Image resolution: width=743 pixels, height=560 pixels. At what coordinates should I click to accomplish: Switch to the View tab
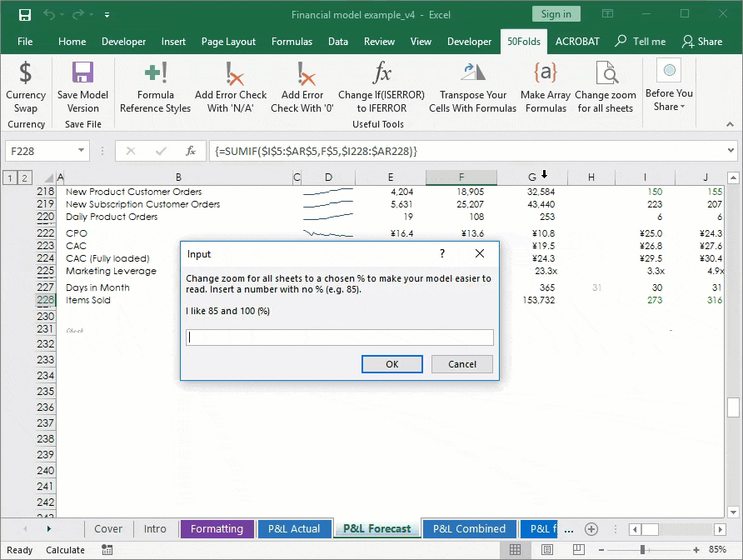(421, 42)
